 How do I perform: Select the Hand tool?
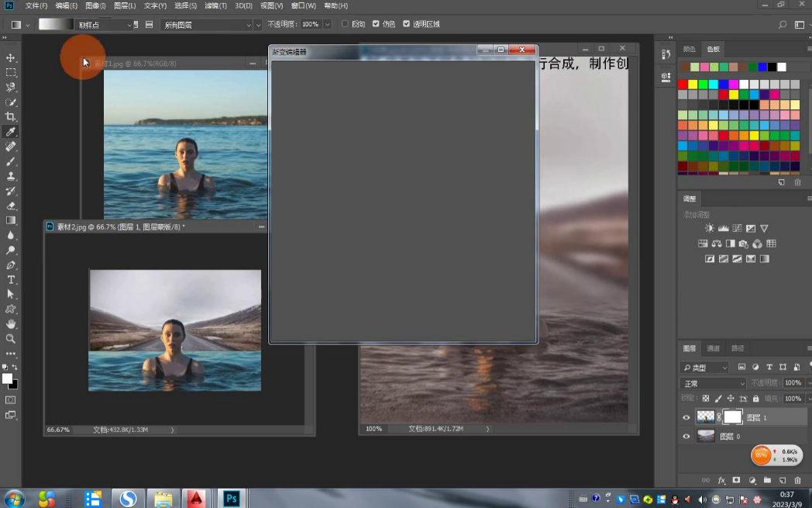[10, 324]
